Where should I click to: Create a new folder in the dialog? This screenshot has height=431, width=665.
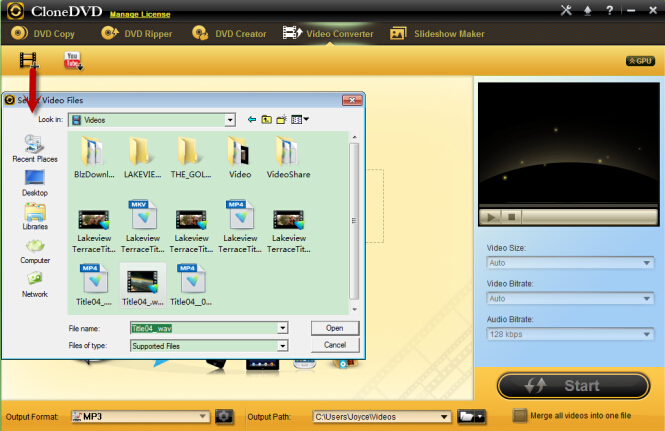point(281,120)
